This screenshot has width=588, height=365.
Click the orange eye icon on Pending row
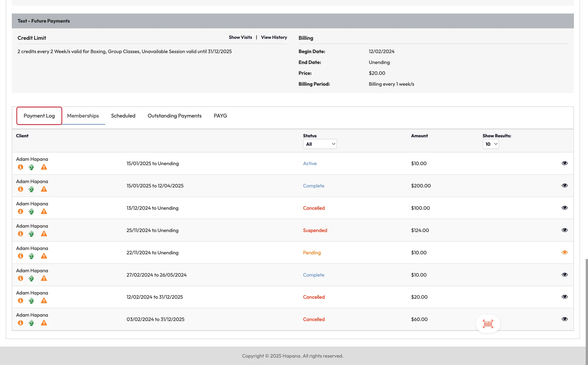564,252
